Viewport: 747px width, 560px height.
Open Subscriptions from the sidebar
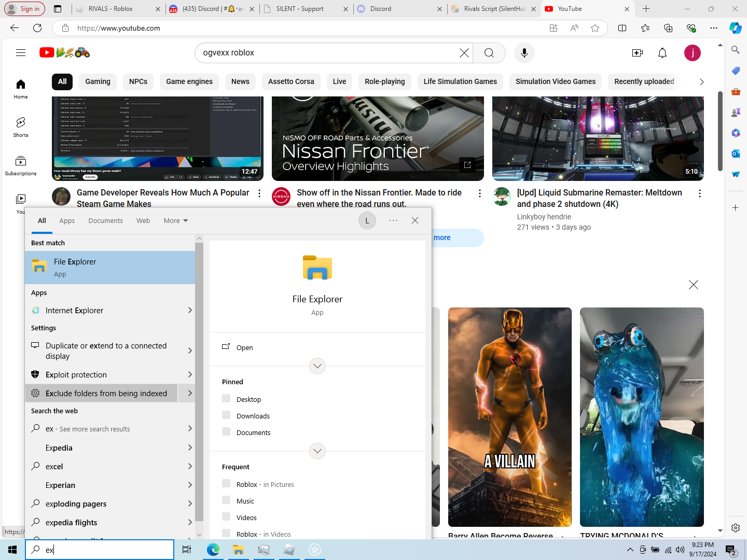(x=21, y=165)
